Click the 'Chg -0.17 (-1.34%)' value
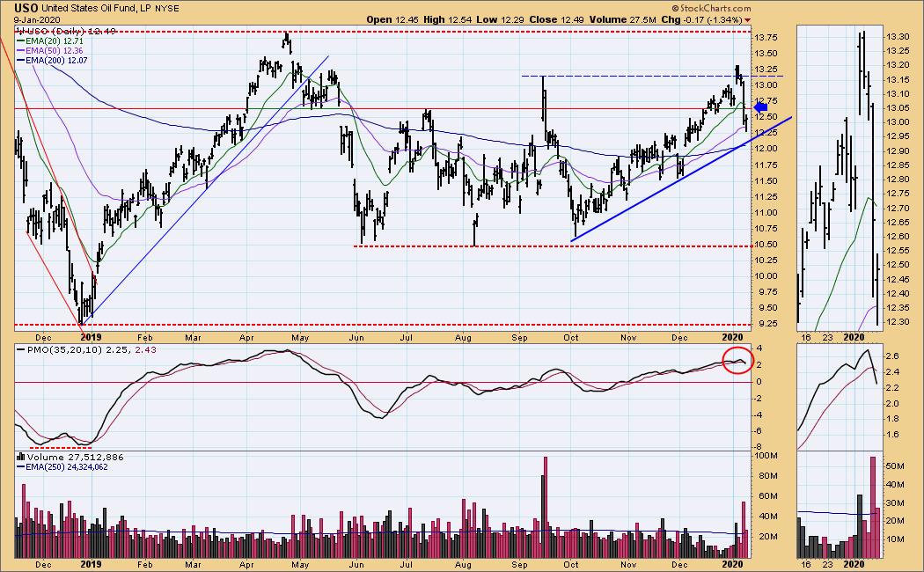 (701, 19)
